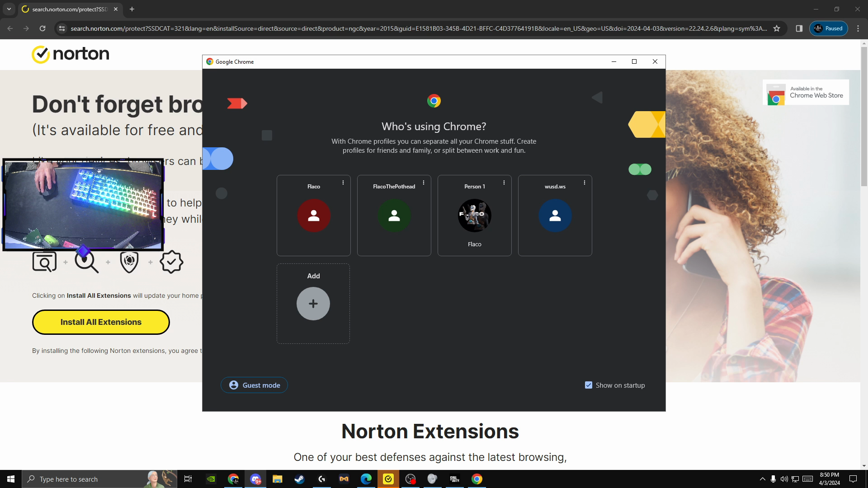The image size is (868, 488).
Task: Click the taskbar clock showing 8:50 PM
Action: [829, 479]
